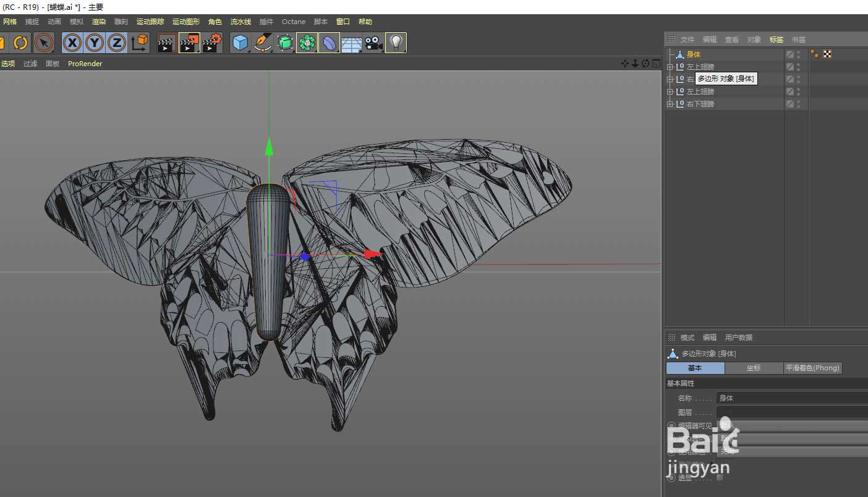Activate the Live Selection arrow tool
868x497 pixels.
pos(43,43)
